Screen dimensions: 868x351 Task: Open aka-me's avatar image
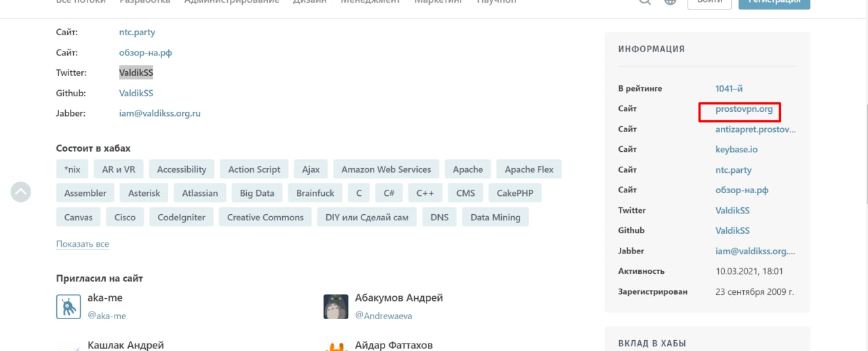point(68,306)
